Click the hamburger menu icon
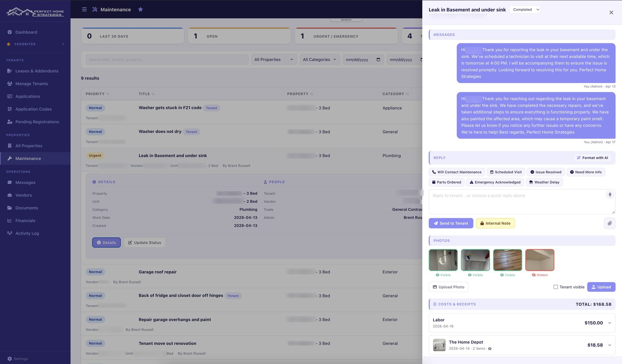The height and width of the screenshot is (364, 622). [x=84, y=9]
